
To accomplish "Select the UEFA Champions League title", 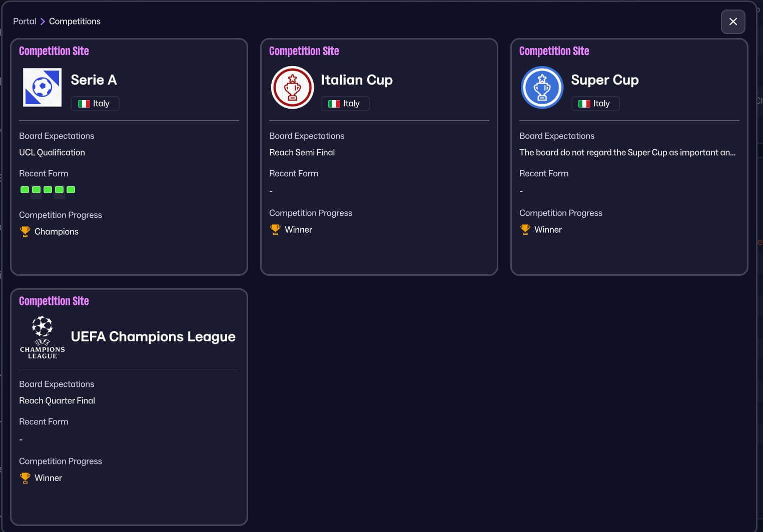I will (x=153, y=336).
